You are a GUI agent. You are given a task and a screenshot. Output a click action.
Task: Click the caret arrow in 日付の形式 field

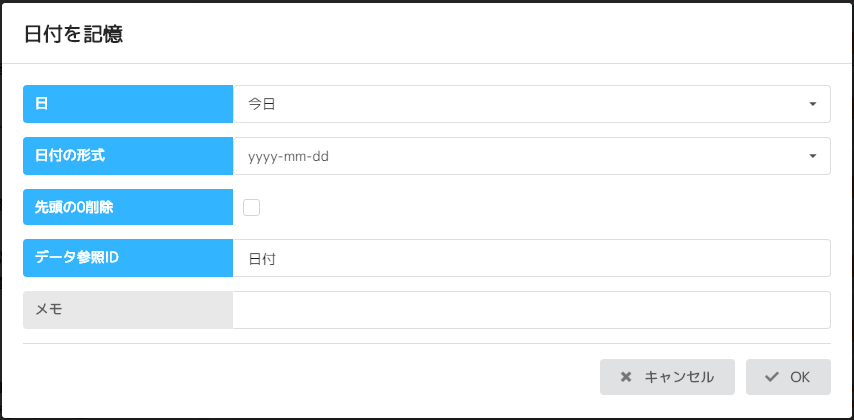pyautogui.click(x=812, y=156)
